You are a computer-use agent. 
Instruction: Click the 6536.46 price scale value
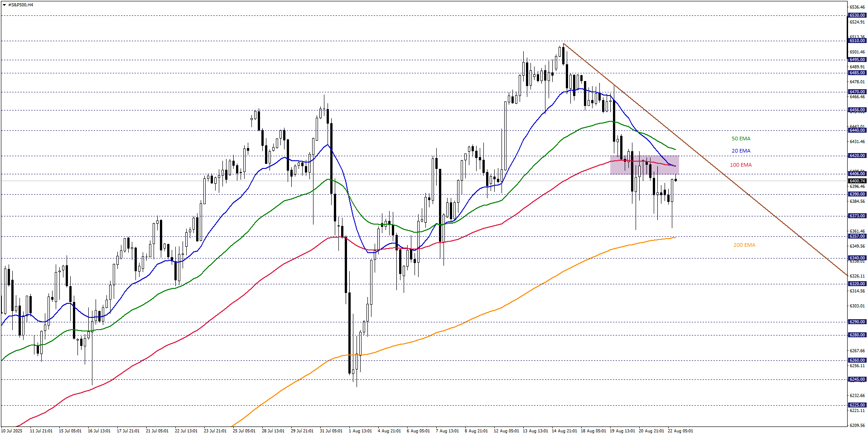[857, 7]
